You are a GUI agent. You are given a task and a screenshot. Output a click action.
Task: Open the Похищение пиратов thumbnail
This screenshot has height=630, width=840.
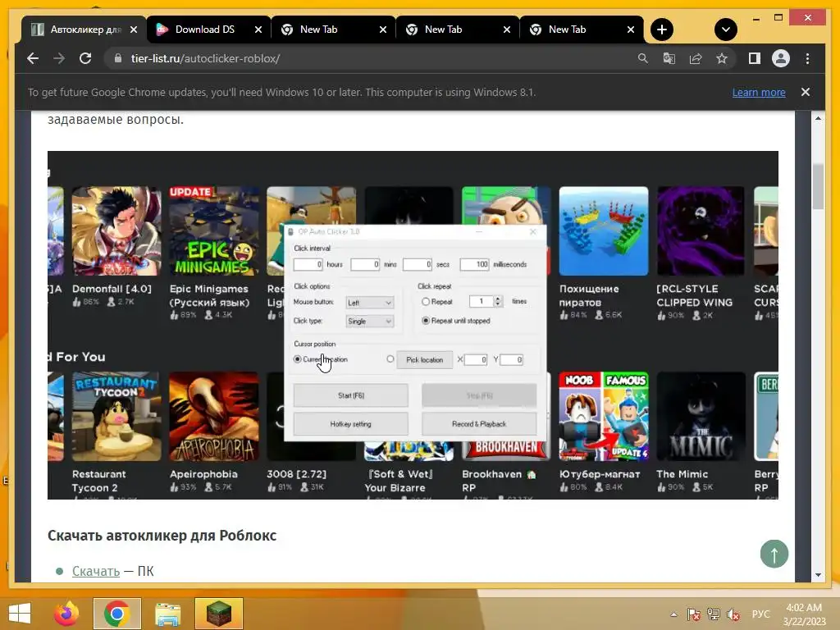604,231
